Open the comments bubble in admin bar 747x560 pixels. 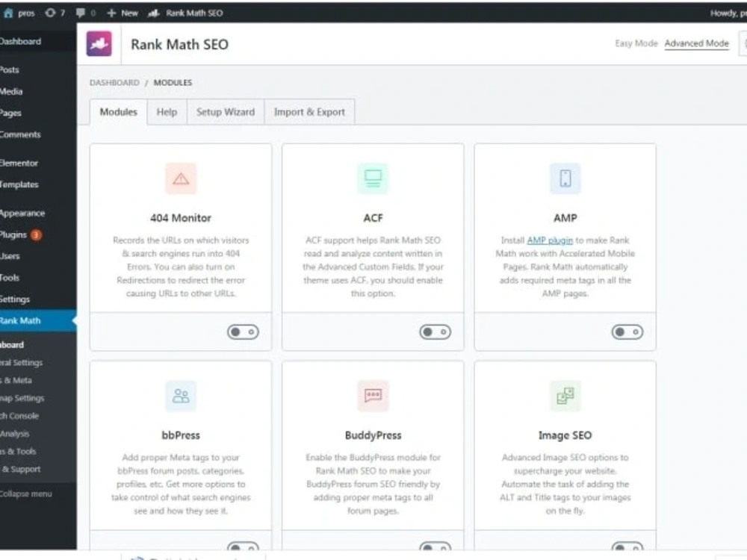click(84, 13)
